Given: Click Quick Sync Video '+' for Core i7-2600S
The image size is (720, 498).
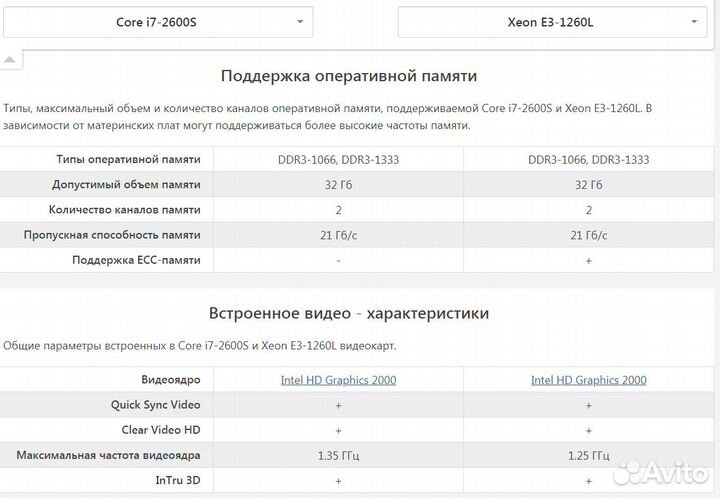Looking at the screenshot, I should (x=338, y=405).
